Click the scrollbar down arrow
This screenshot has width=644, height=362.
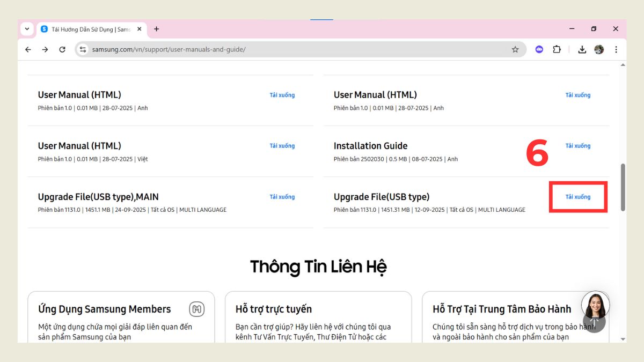[623, 338]
